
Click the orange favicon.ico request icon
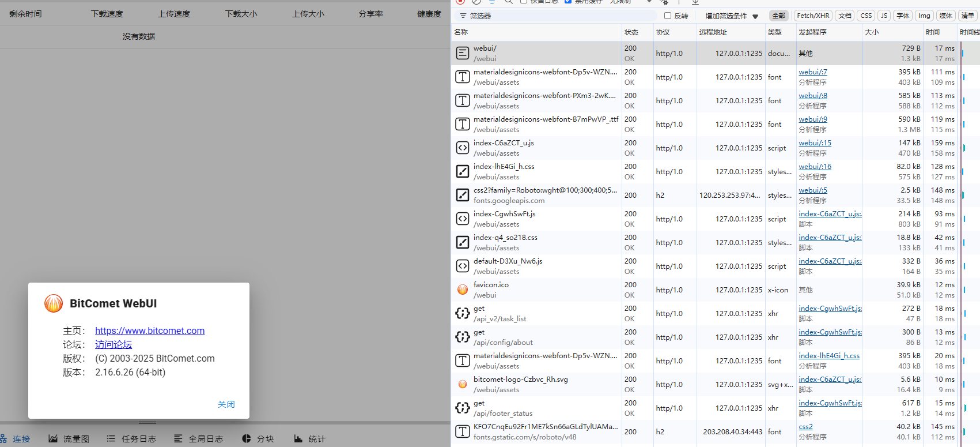(462, 290)
